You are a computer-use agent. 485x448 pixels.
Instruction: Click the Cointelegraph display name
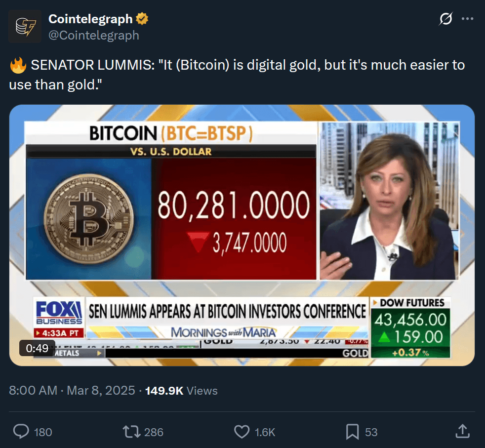(90, 19)
